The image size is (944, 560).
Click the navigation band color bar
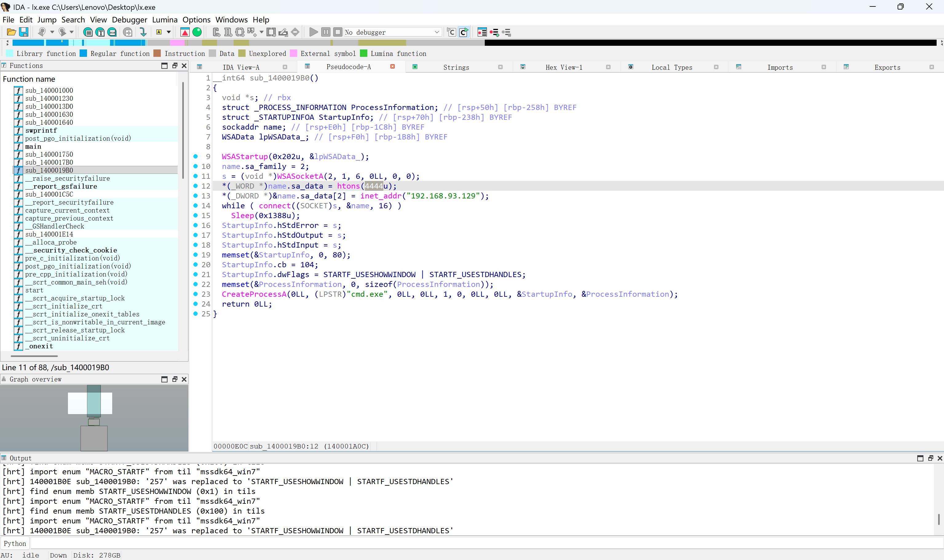point(264,43)
